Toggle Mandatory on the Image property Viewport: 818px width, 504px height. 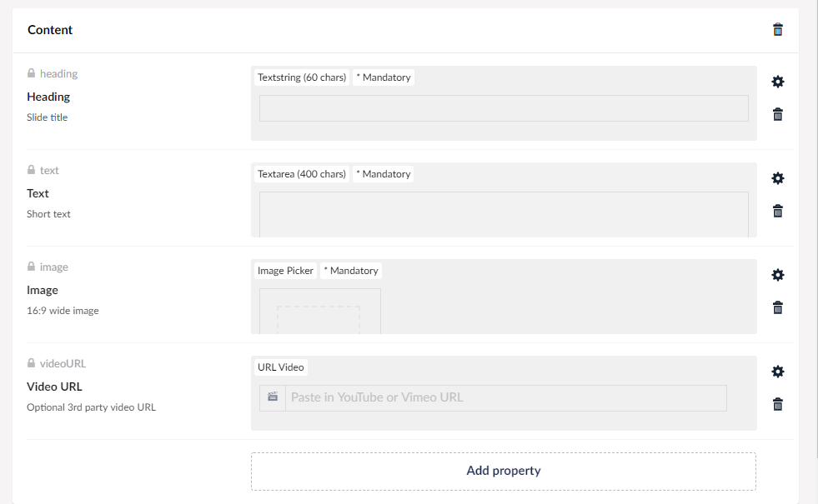pyautogui.click(x=350, y=270)
